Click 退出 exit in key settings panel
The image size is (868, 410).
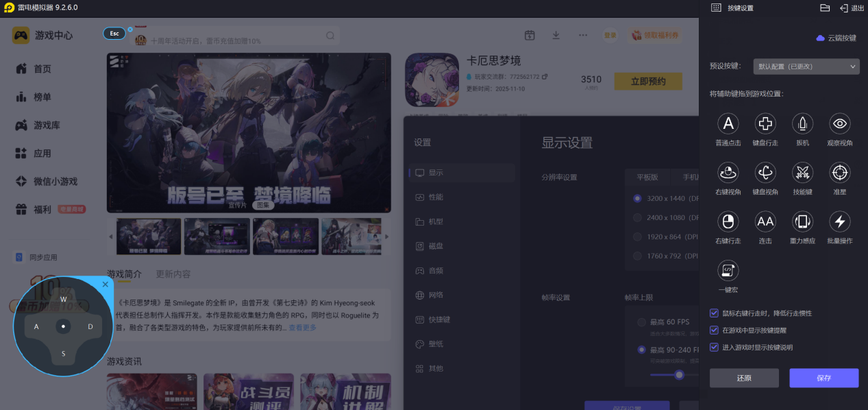tap(852, 8)
